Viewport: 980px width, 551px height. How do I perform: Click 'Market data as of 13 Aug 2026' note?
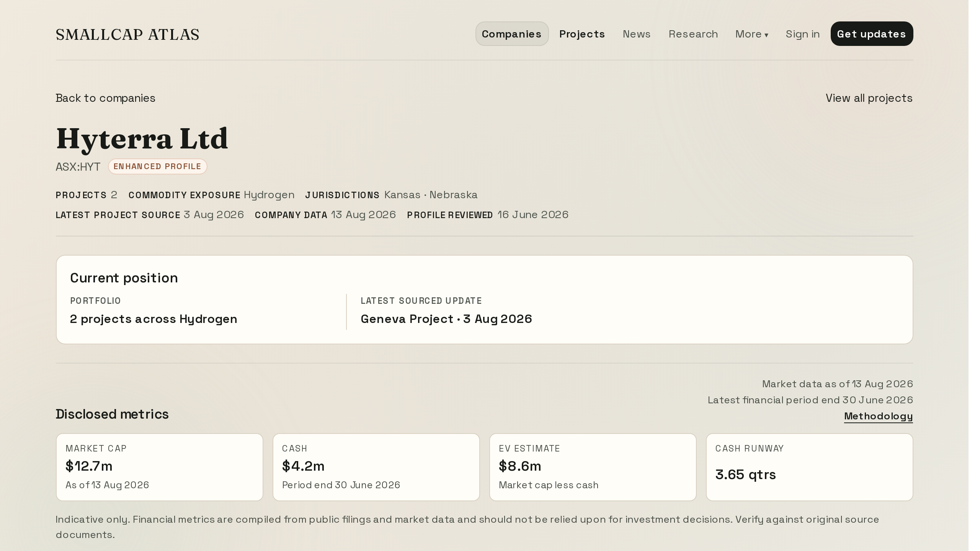point(838,384)
